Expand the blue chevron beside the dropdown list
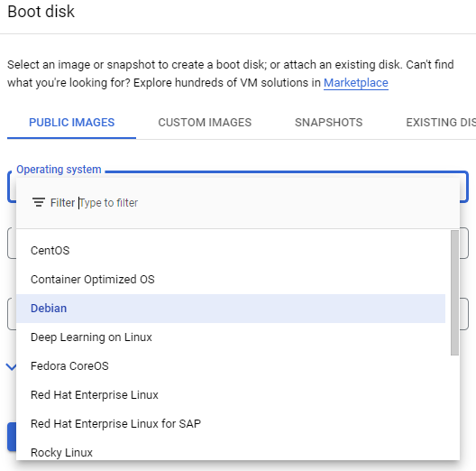 [x=11, y=367]
